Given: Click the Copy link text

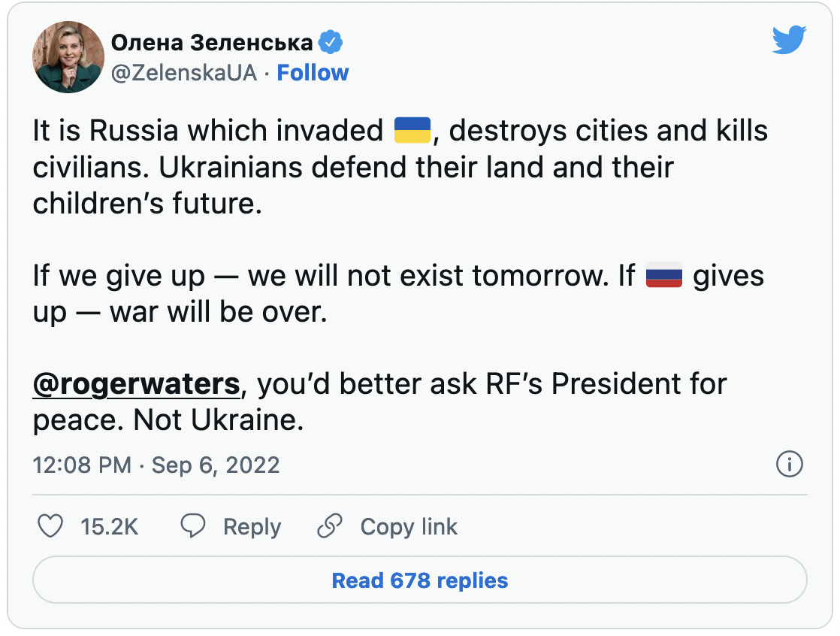Looking at the screenshot, I should click(409, 526).
